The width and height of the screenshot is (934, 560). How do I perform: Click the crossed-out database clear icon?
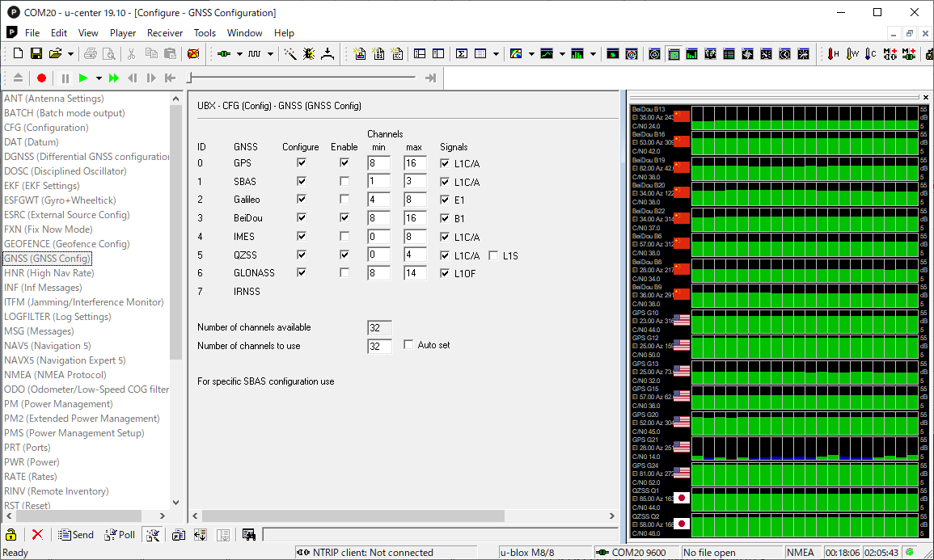pyautogui.click(x=193, y=53)
